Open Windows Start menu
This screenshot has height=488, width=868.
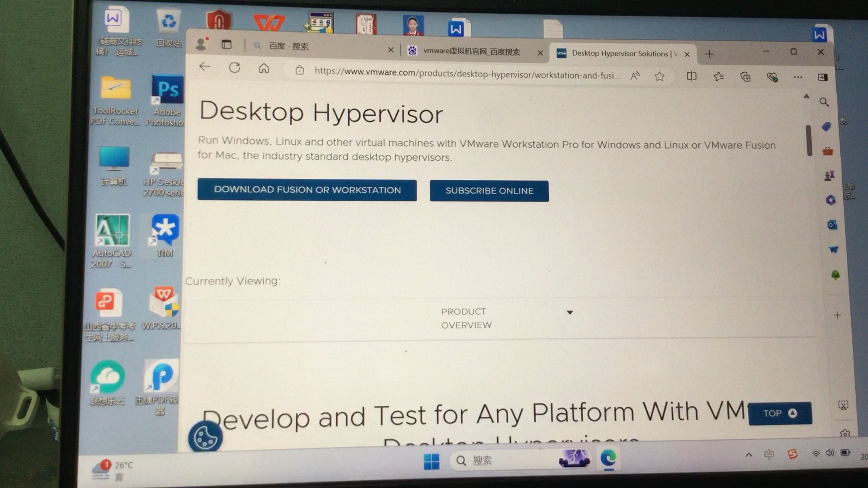pyautogui.click(x=432, y=461)
